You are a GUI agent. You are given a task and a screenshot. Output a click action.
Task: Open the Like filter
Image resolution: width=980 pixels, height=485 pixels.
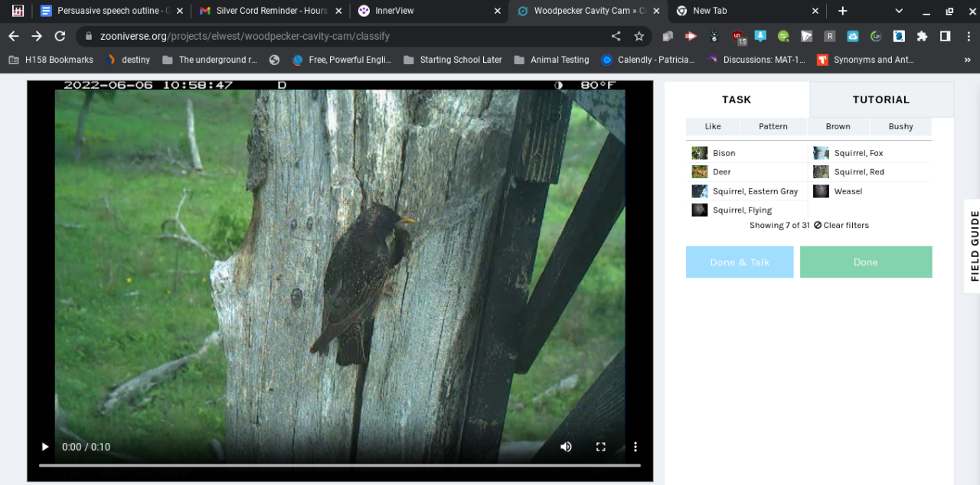(713, 126)
